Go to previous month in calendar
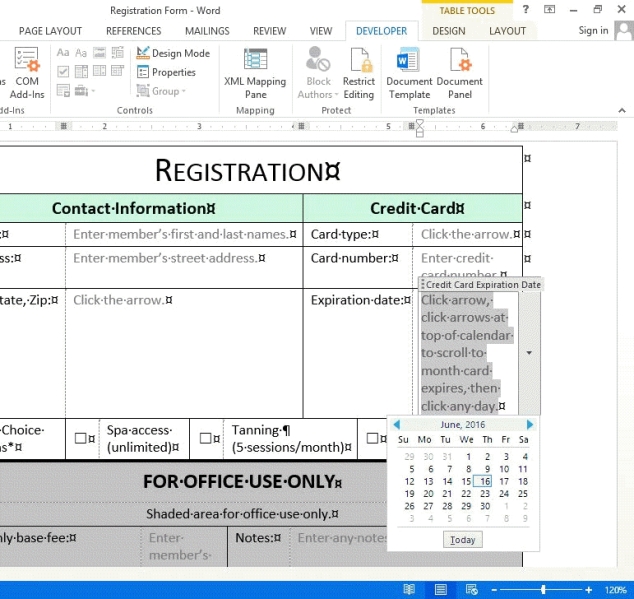The height and width of the screenshot is (599, 634). [397, 424]
